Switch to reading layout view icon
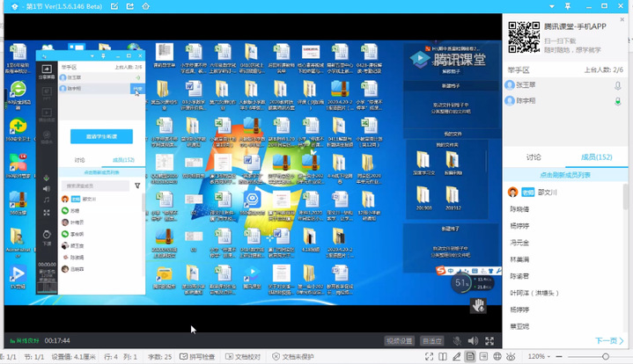 tap(443, 357)
